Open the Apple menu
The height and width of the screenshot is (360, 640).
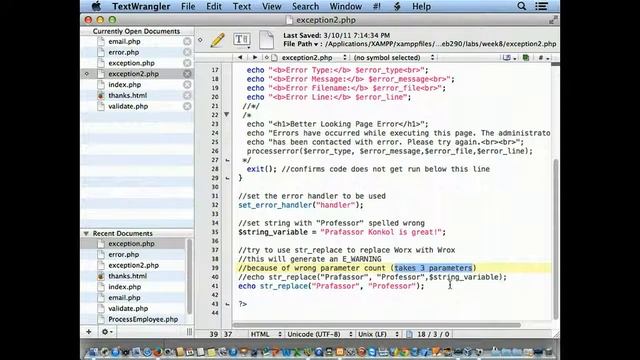point(96,6)
